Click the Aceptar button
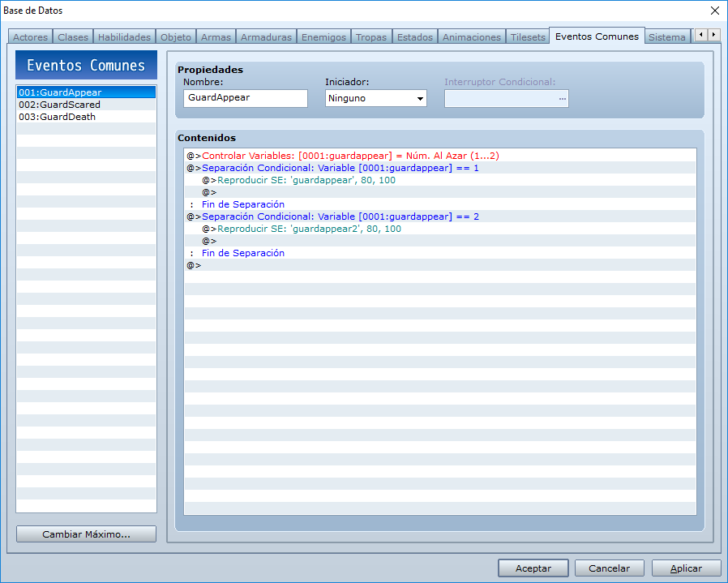728x583 pixels. (x=533, y=568)
